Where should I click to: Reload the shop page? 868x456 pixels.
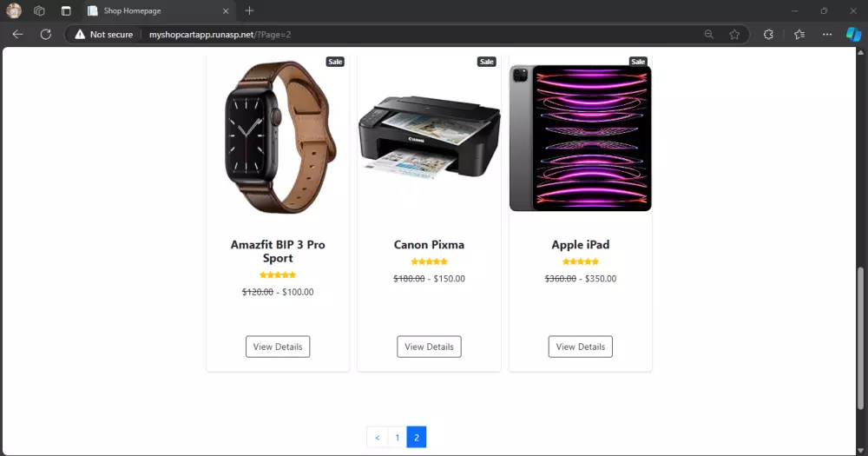click(x=46, y=35)
